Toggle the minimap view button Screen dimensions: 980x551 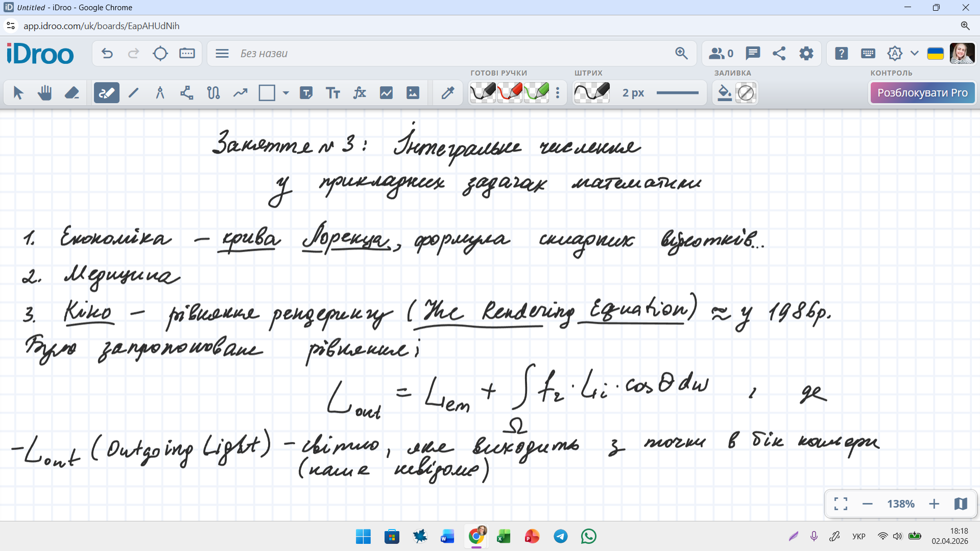[961, 504]
